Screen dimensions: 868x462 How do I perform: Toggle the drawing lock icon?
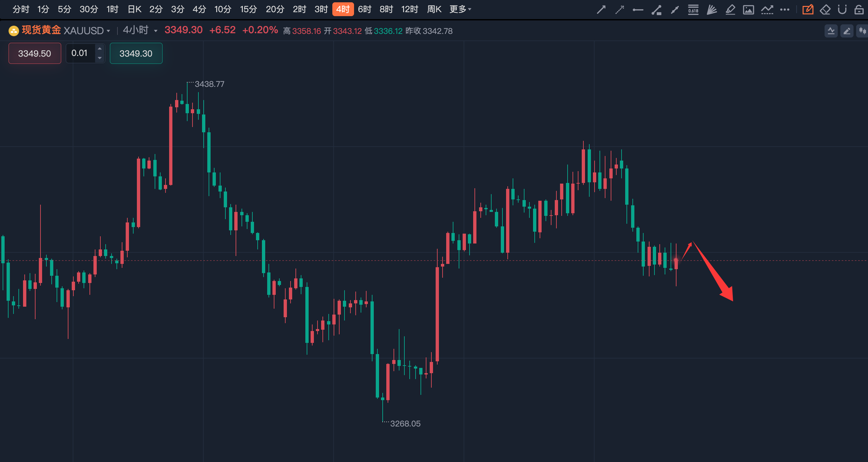859,10
